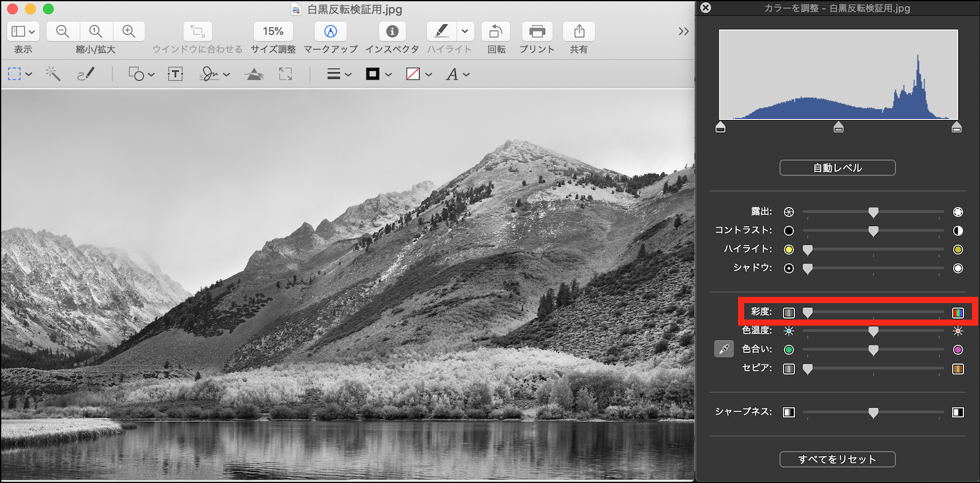Insert a text box with Text tool

pos(175,74)
